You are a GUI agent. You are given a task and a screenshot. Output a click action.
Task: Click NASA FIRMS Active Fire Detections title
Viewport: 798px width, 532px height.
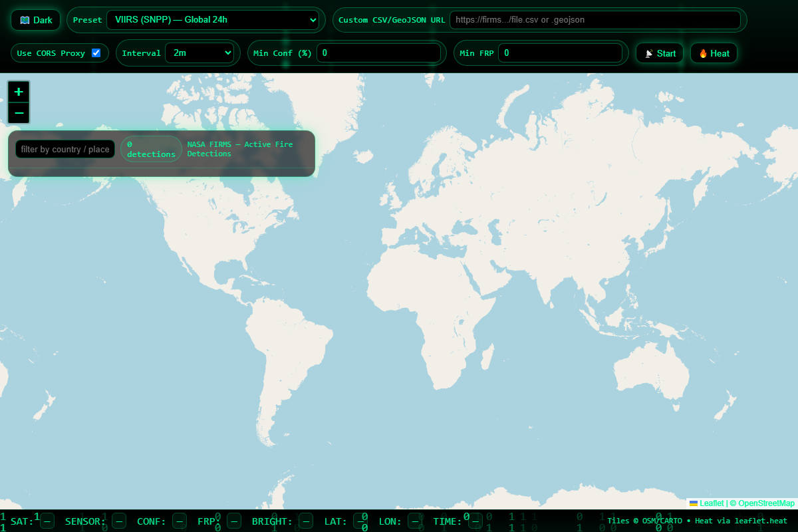[x=240, y=149]
